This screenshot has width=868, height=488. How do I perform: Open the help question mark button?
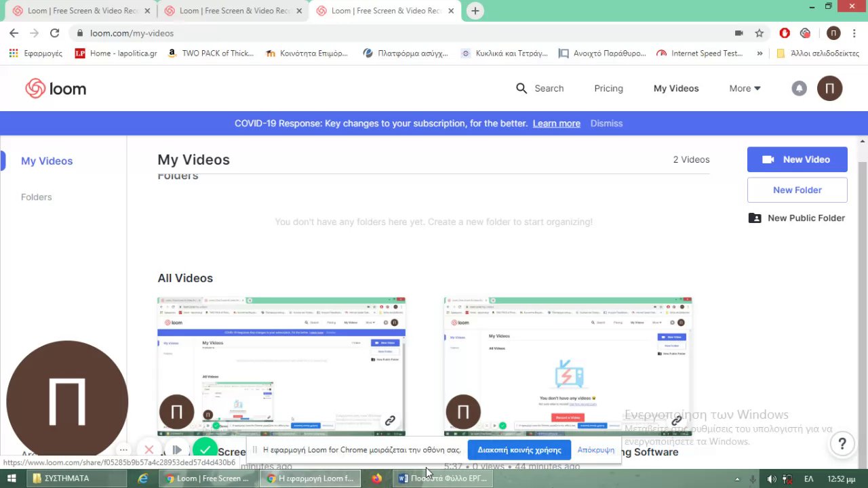tap(842, 444)
